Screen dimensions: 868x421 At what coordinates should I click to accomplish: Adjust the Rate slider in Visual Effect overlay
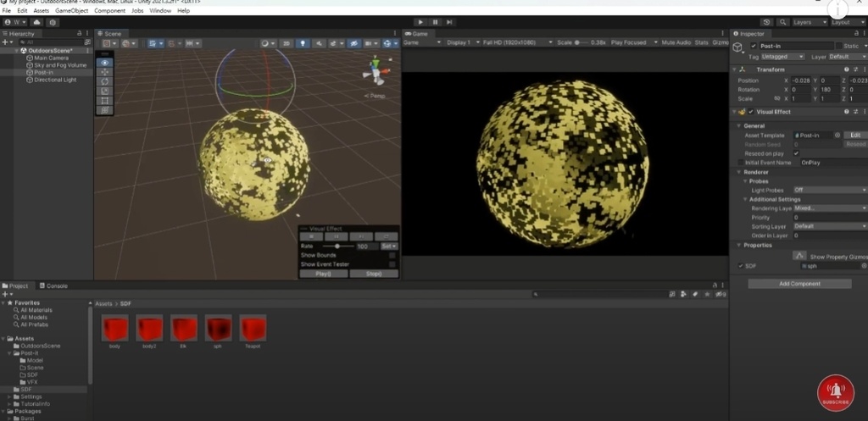337,246
